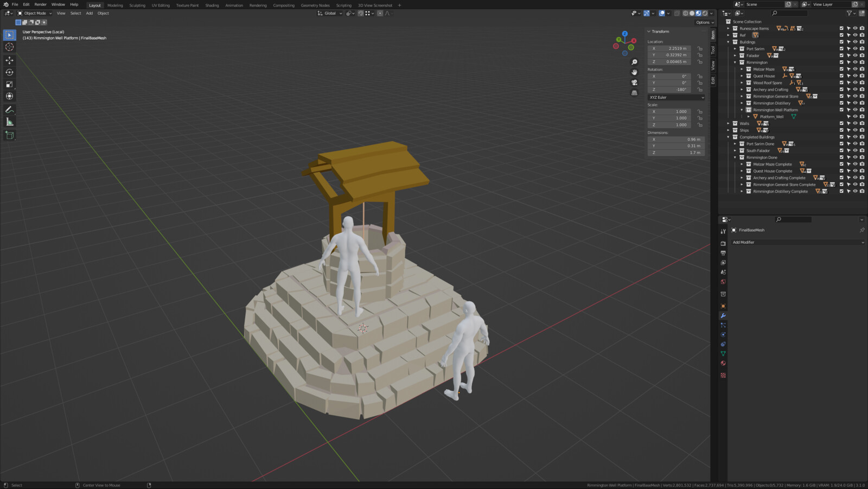Image resolution: width=868 pixels, height=489 pixels.
Task: Toggle selectability of the Ships collection
Action: (848, 130)
